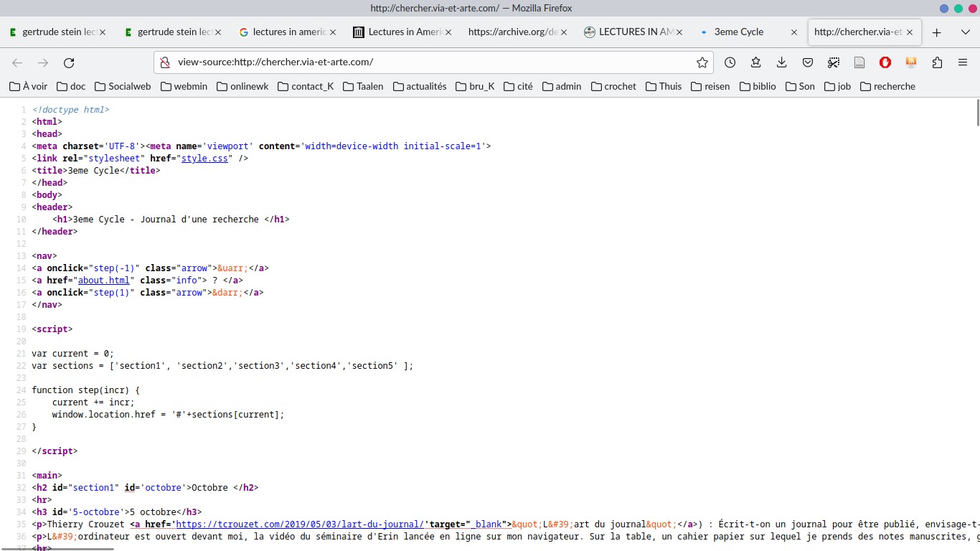This screenshot has width=980, height=551.
Task: Close the archive.org tab
Action: pyautogui.click(x=564, y=32)
